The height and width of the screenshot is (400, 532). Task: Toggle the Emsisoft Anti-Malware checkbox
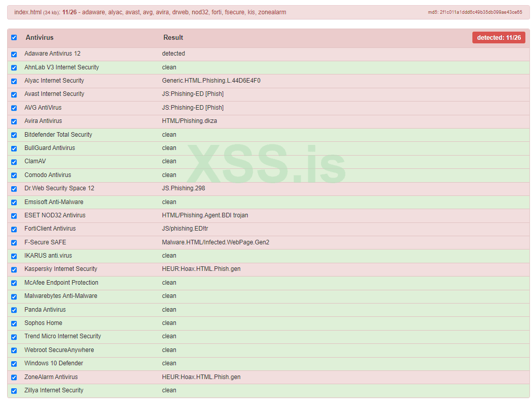[x=14, y=203]
